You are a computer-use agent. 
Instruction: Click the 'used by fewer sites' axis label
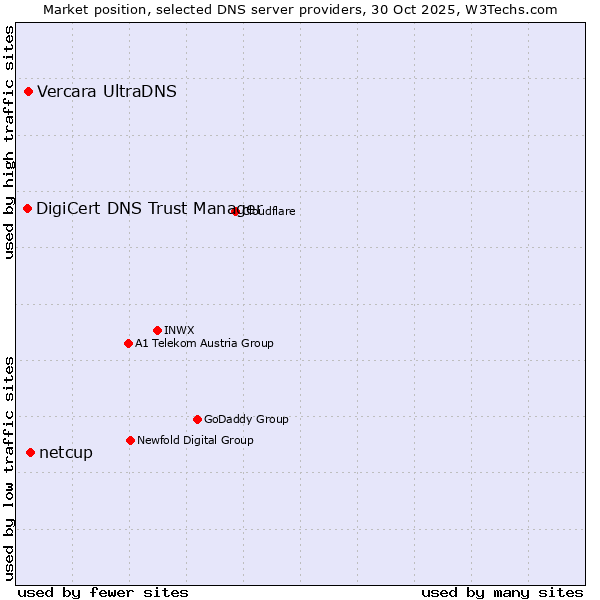click(103, 592)
